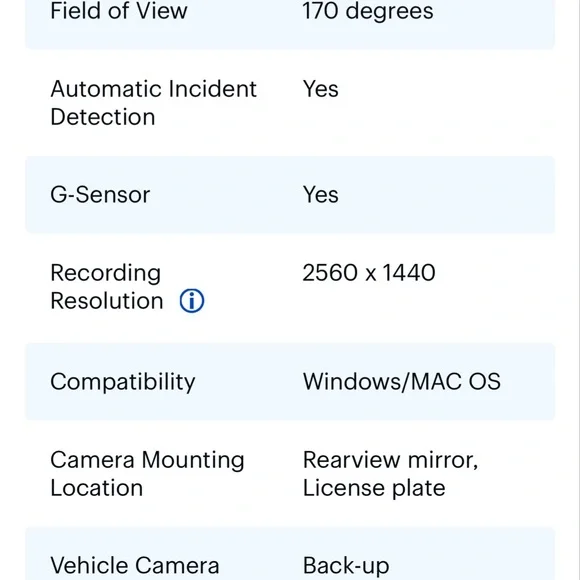This screenshot has width=580, height=580.
Task: Select the Windows/MAC OS value
Action: (x=402, y=381)
